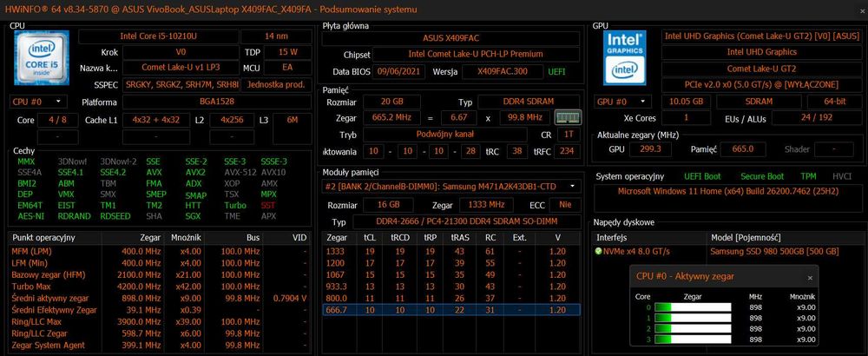The image size is (868, 356).
Task: Click the Interfejs column header
Action: [x=649, y=238]
